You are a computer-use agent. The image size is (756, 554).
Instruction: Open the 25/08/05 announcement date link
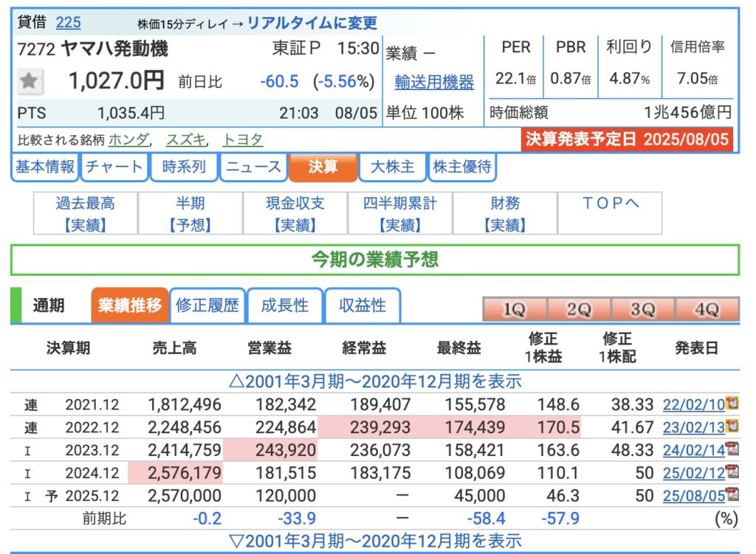694,496
